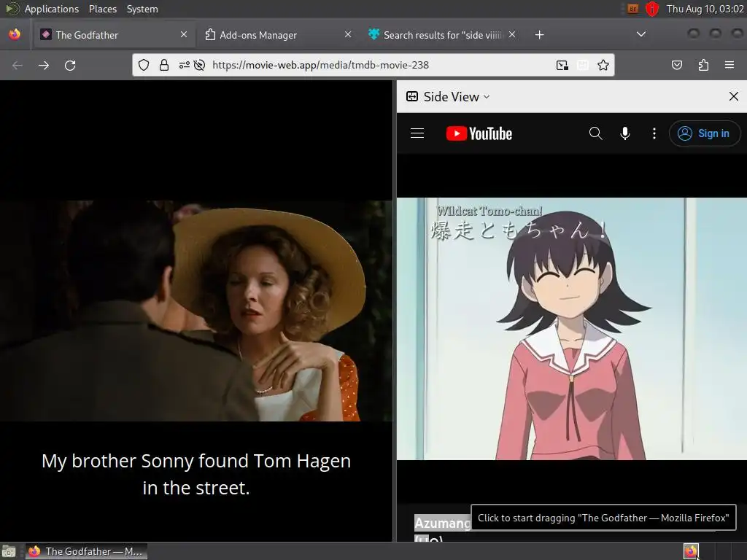747x560 pixels.
Task: Go to the YouTube home logo
Action: [x=479, y=133]
